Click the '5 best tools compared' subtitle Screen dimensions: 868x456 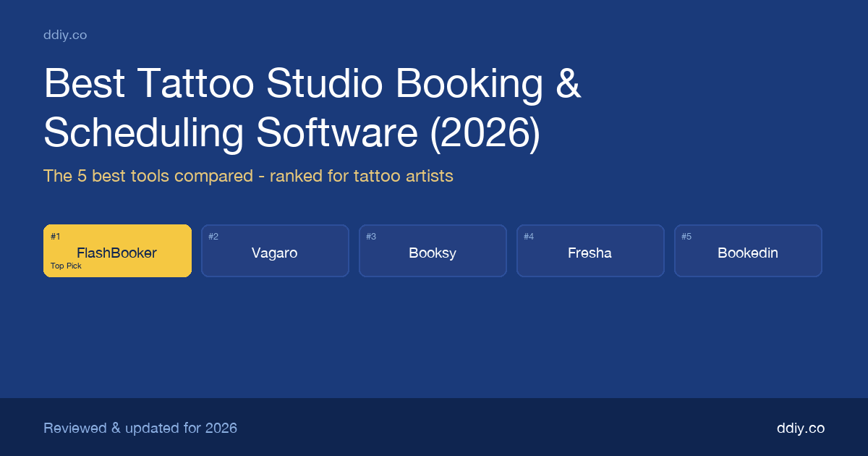(x=248, y=176)
